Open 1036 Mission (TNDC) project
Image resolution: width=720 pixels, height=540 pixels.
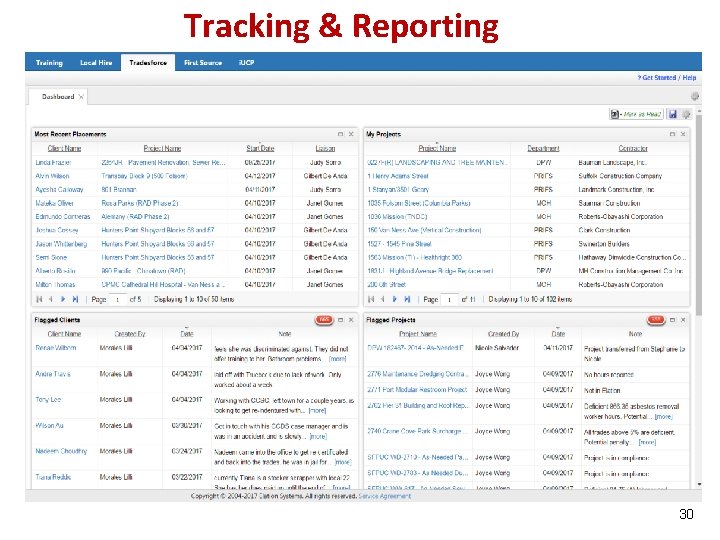tap(397, 217)
